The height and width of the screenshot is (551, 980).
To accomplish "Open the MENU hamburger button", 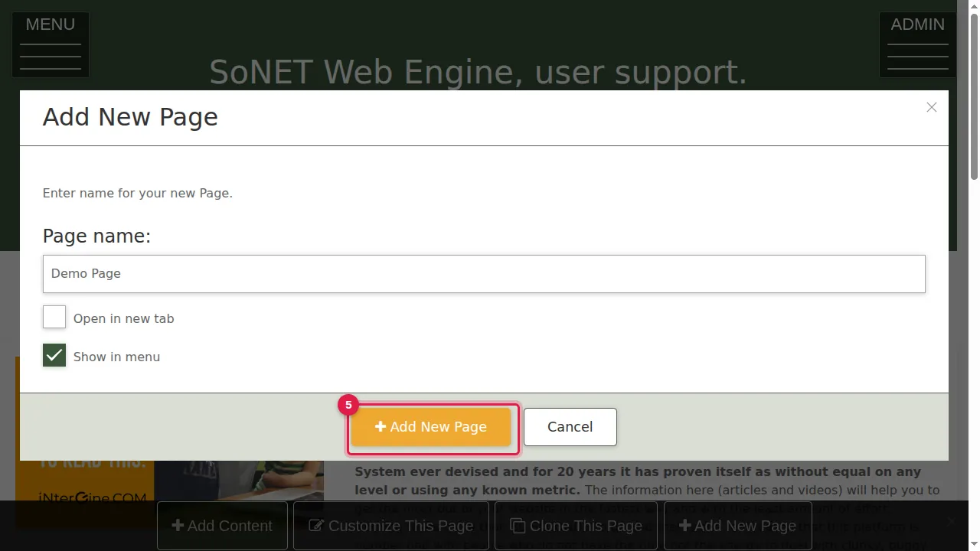I will (x=51, y=44).
